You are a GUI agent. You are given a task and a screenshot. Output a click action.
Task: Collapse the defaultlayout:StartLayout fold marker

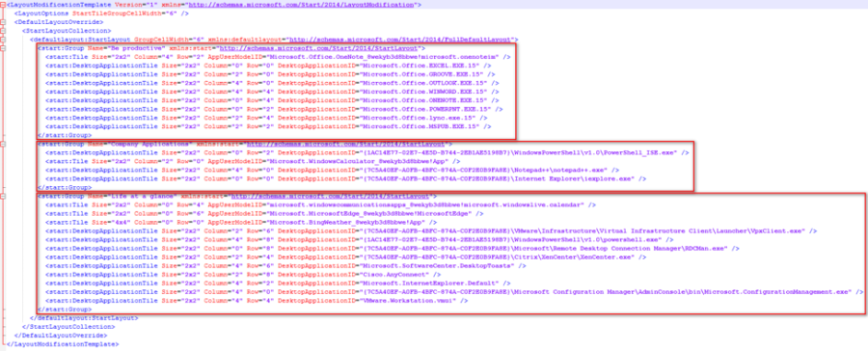coord(3,40)
